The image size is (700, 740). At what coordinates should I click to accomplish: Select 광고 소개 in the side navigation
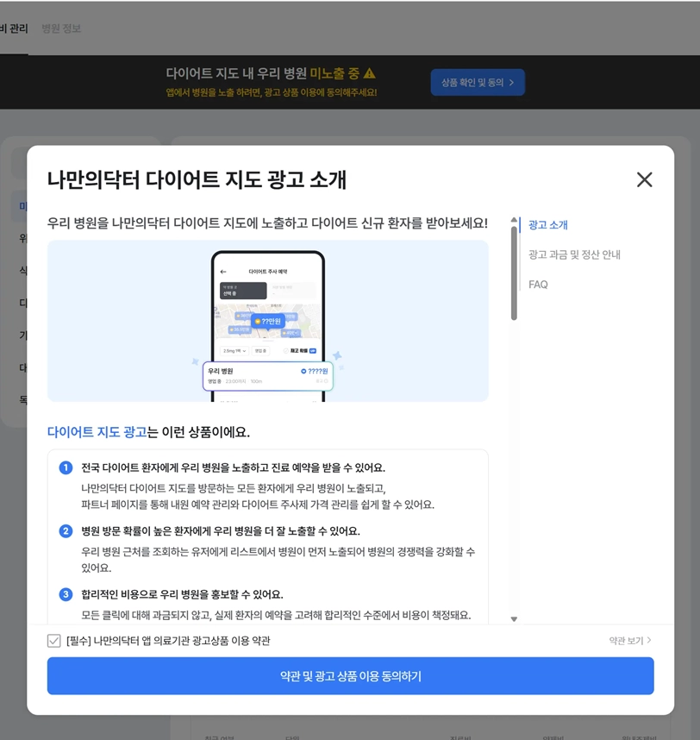(547, 224)
